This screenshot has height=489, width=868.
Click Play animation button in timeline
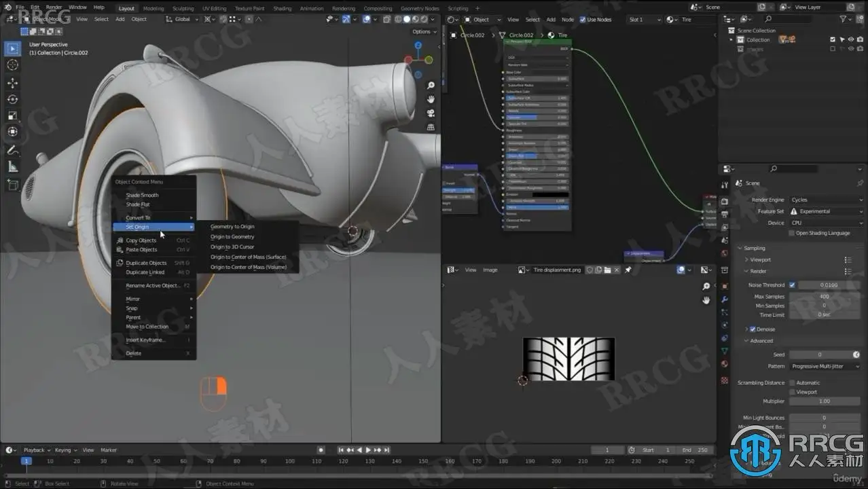click(368, 450)
